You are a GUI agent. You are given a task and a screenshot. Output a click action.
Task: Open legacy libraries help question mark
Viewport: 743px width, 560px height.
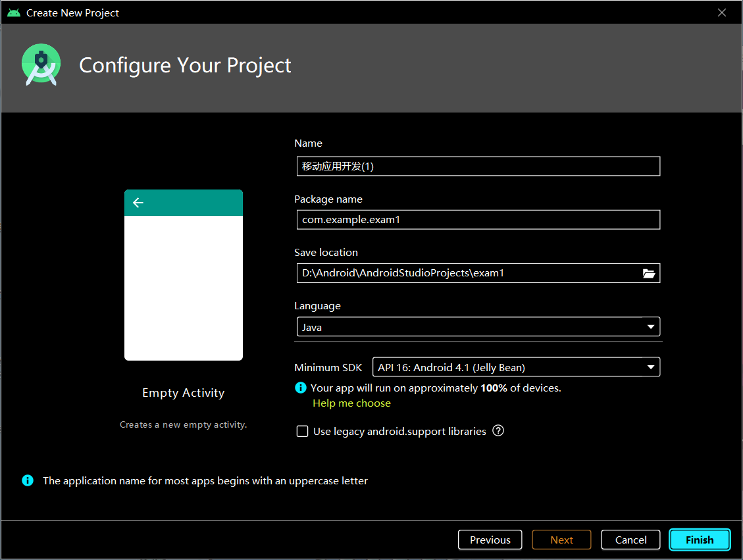pyautogui.click(x=498, y=430)
